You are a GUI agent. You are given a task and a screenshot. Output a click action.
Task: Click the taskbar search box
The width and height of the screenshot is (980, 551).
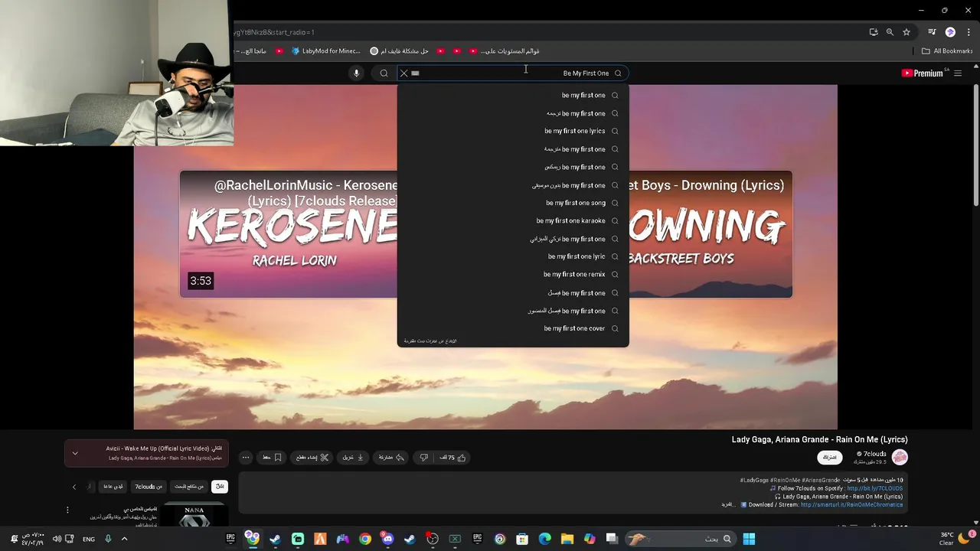tap(681, 539)
